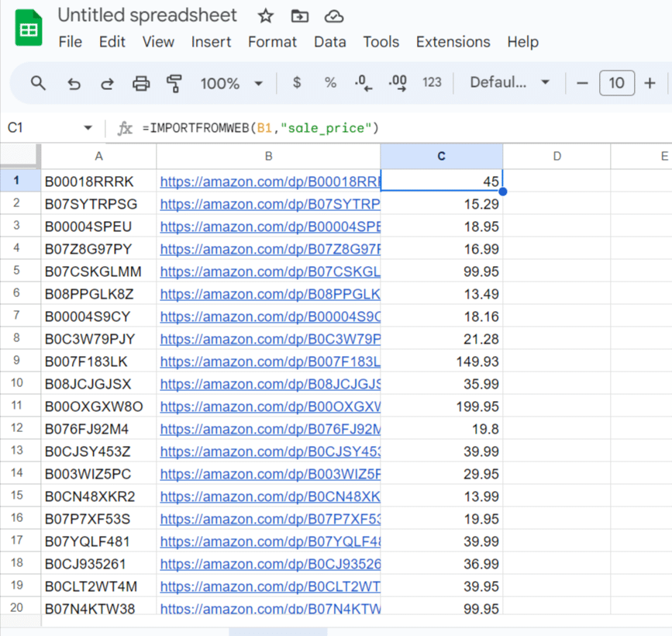
Task: Click the redo arrow icon
Action: click(108, 83)
